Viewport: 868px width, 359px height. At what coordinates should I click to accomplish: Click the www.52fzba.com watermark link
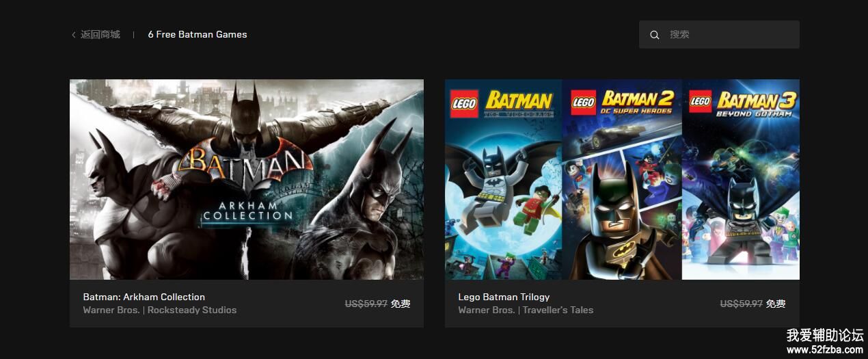click(x=825, y=349)
